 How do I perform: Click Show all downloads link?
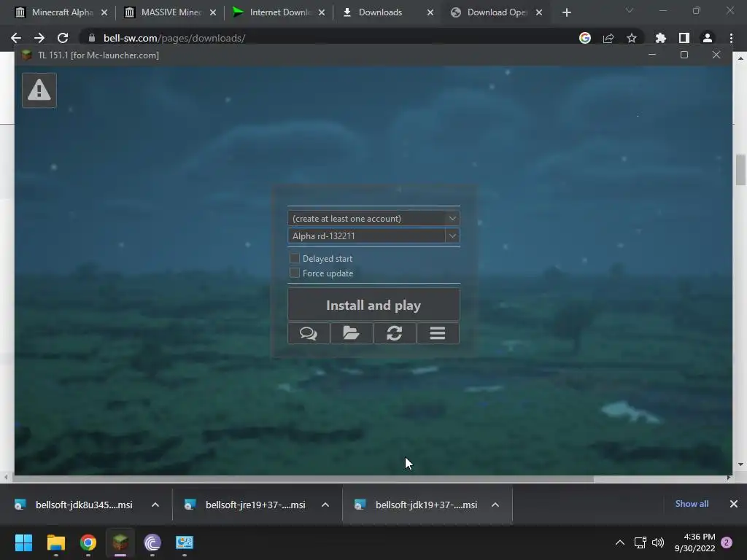(692, 504)
